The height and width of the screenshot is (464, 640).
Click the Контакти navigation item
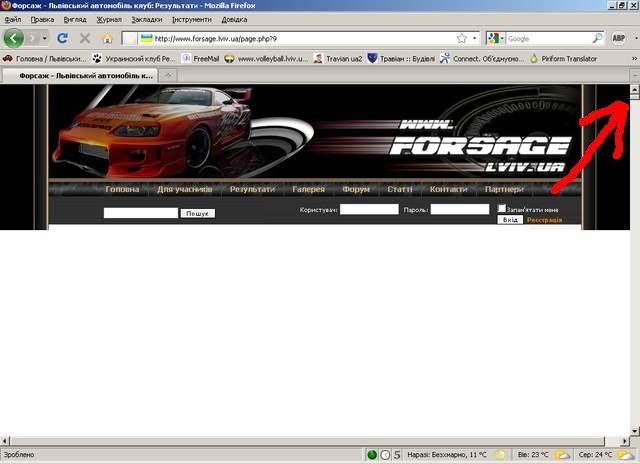point(448,189)
